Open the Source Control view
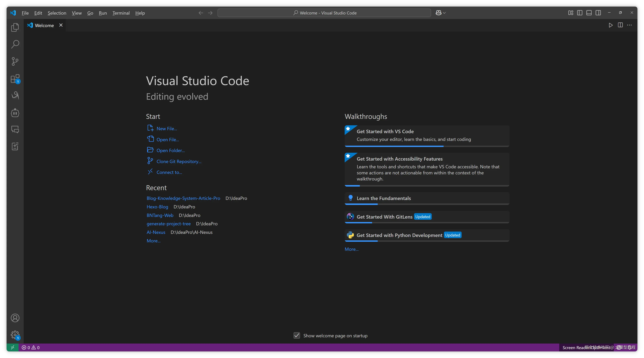Viewport: 644px width, 358px height. (15, 61)
